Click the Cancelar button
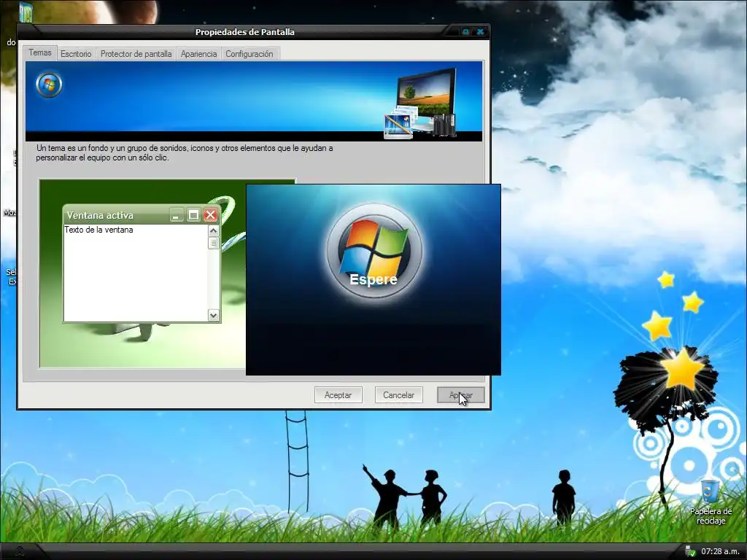Viewport: 747px width, 560px height. point(398,394)
